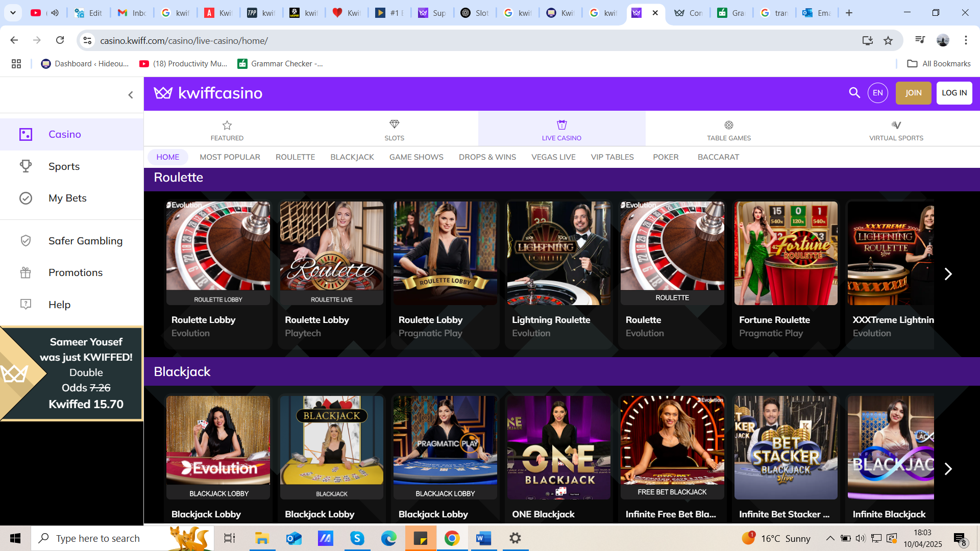Click the JOIN button
This screenshot has height=551, width=980.
tap(913, 93)
